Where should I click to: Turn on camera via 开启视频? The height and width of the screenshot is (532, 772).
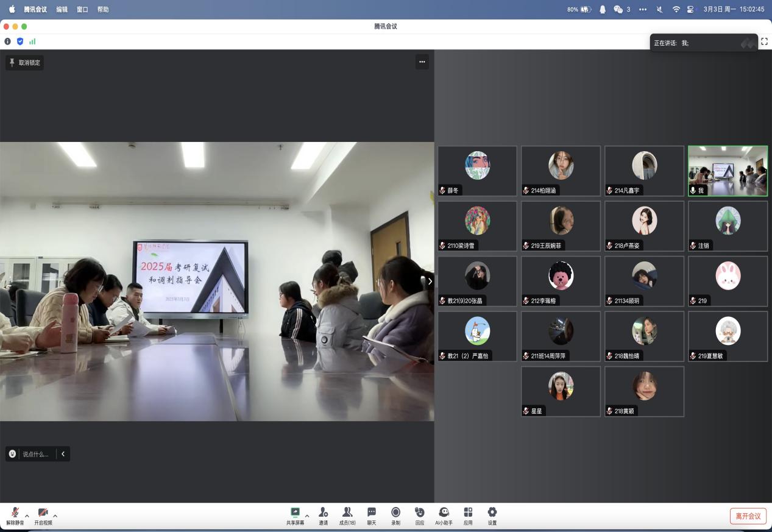(43, 514)
